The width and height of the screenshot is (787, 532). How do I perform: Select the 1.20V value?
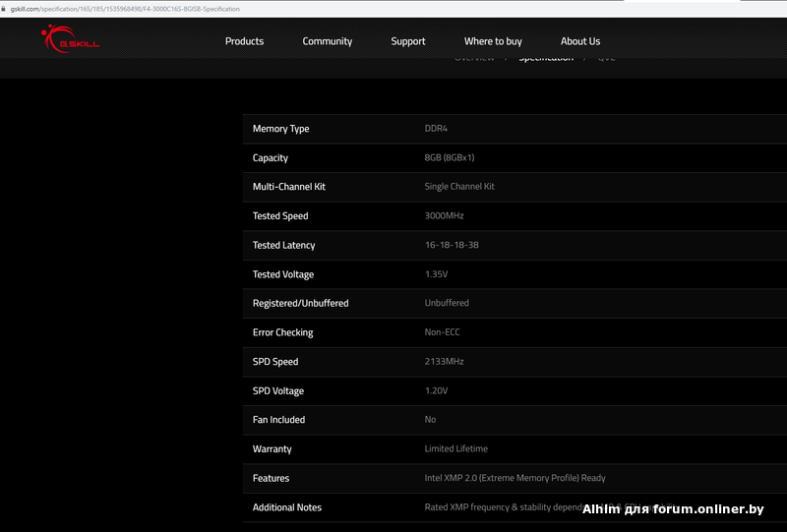436,390
